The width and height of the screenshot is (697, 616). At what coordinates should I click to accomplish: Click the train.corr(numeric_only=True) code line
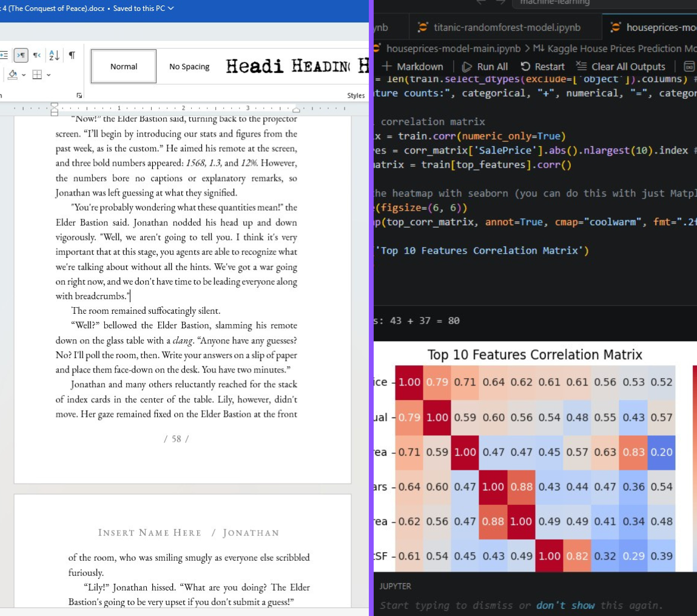[x=470, y=136]
